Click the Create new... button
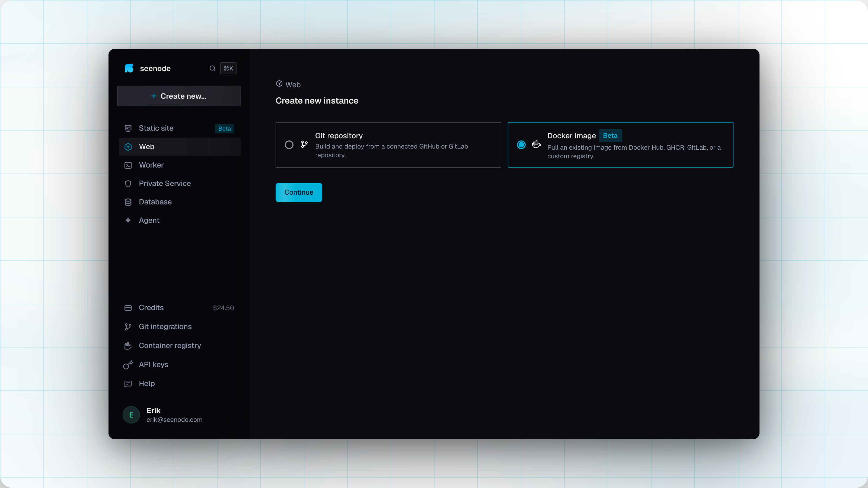This screenshot has height=488, width=868. point(179,96)
